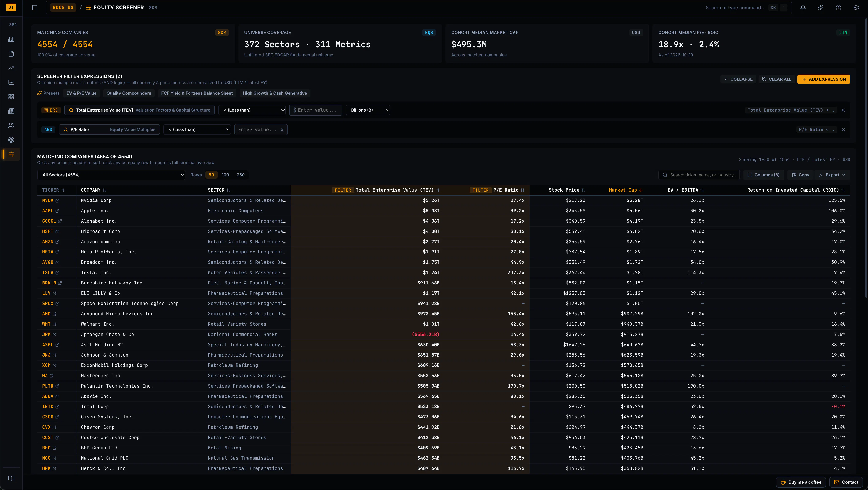Copy the table with Copy button
This screenshot has height=490, width=868.
pos(801,175)
